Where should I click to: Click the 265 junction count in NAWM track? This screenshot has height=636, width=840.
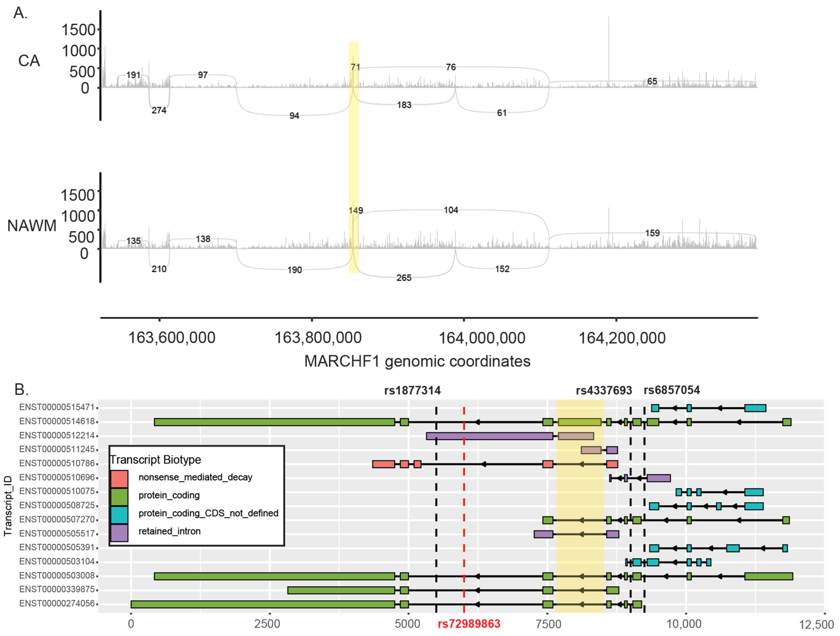click(x=404, y=278)
